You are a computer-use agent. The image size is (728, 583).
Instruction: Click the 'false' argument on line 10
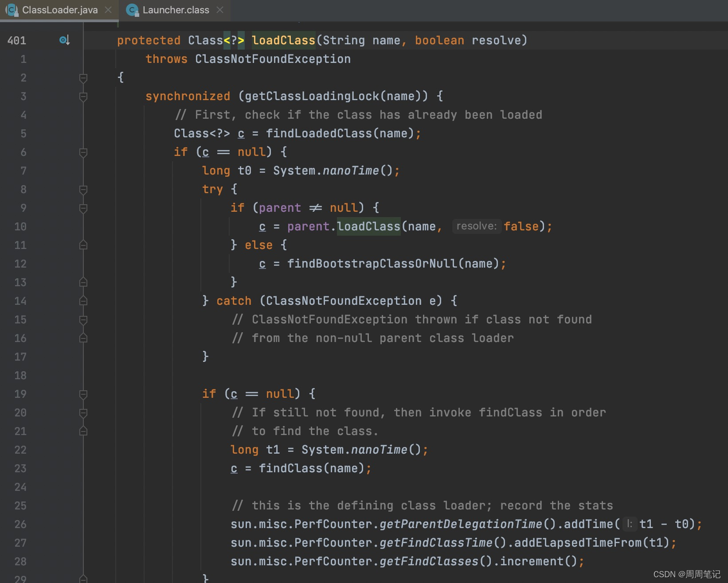click(x=521, y=226)
